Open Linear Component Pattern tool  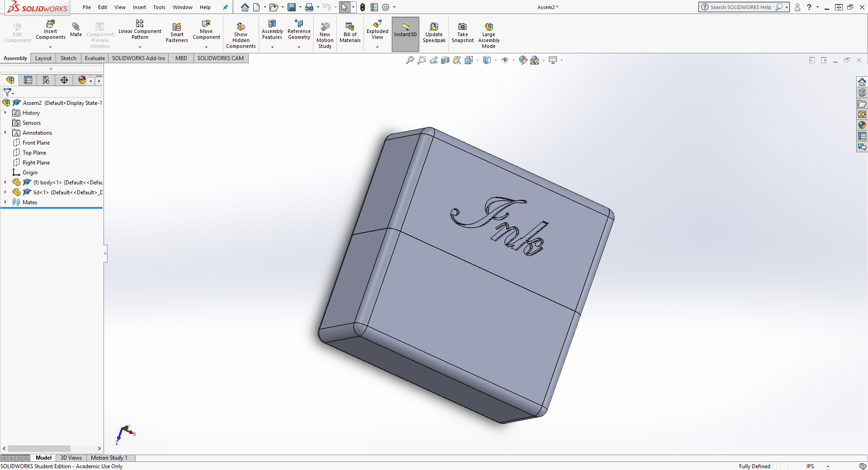tap(140, 30)
